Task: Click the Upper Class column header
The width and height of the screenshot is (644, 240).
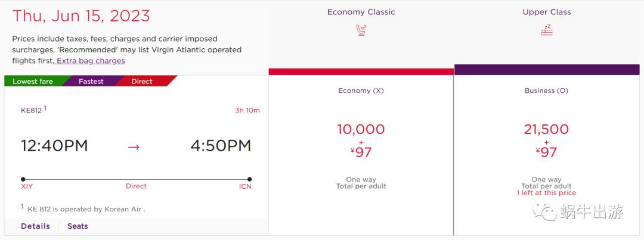Action: click(x=546, y=12)
